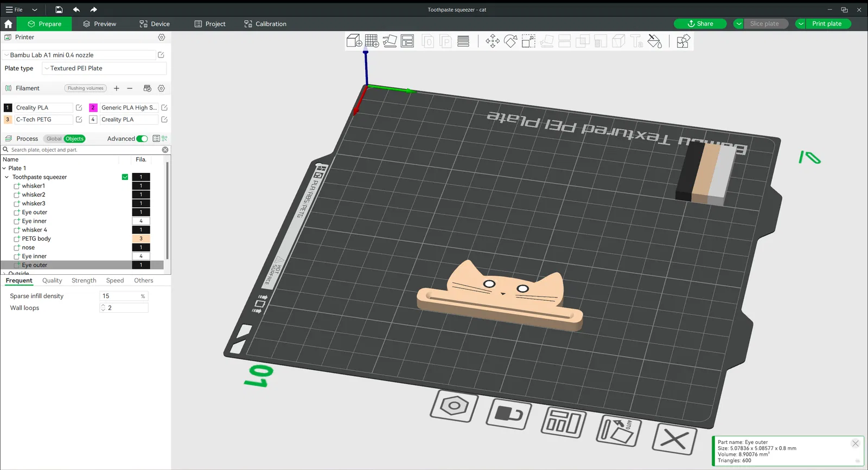Uncheck the Toothpaste squeezer printable checkbox

pyautogui.click(x=125, y=177)
